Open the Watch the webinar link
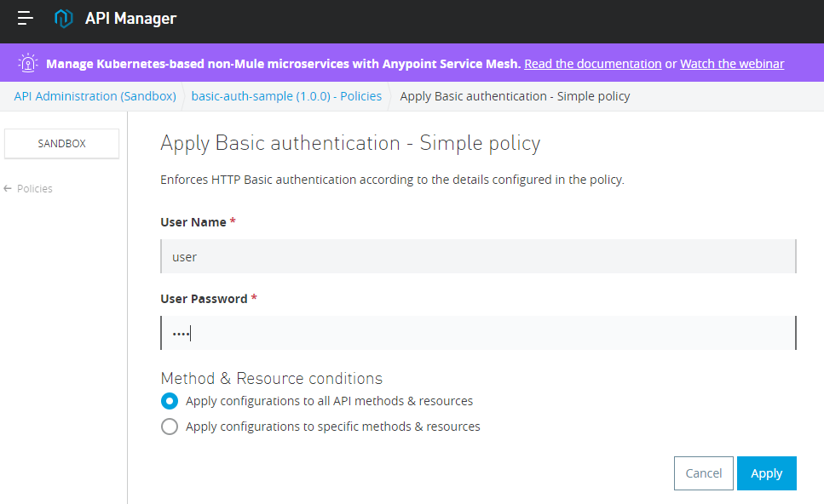The image size is (824, 504). click(x=732, y=64)
